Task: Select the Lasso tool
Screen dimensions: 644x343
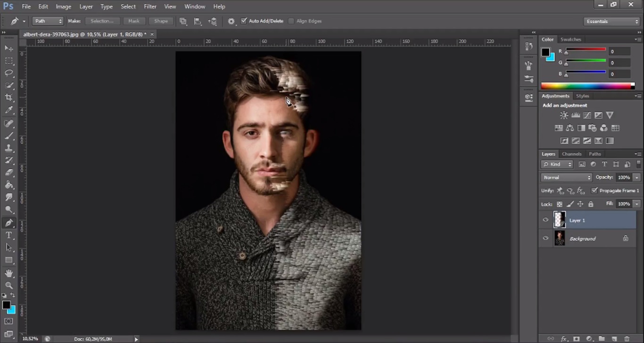Action: [9, 73]
